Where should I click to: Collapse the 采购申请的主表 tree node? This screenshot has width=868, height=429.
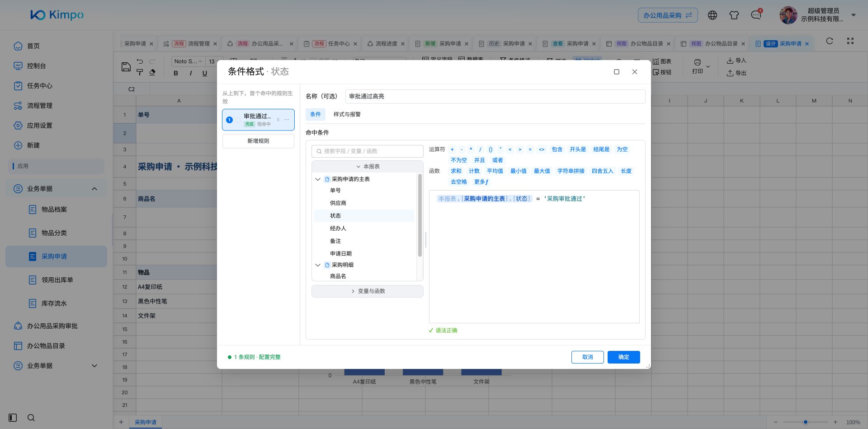(318, 179)
